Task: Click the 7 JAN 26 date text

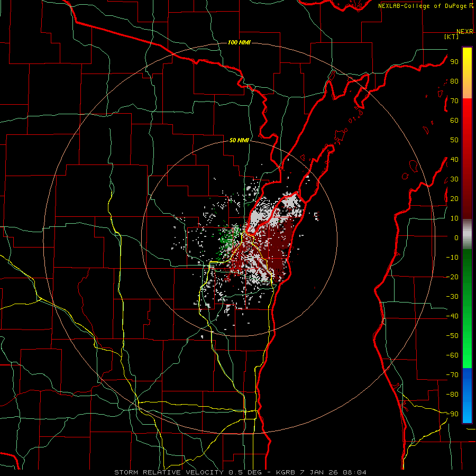Action: [x=321, y=472]
